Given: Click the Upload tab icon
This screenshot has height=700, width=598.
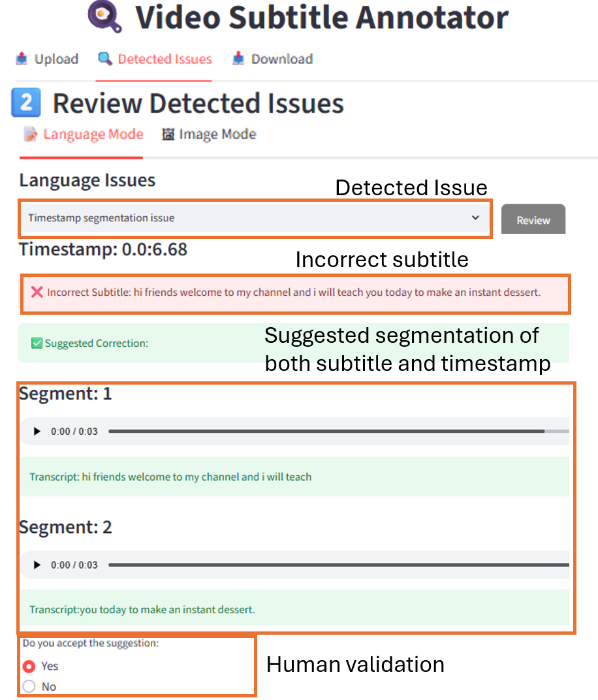Looking at the screenshot, I should point(22,59).
